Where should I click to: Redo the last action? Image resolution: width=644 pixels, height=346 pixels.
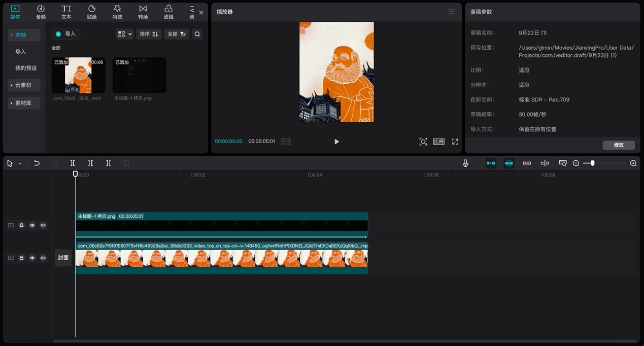(x=55, y=163)
